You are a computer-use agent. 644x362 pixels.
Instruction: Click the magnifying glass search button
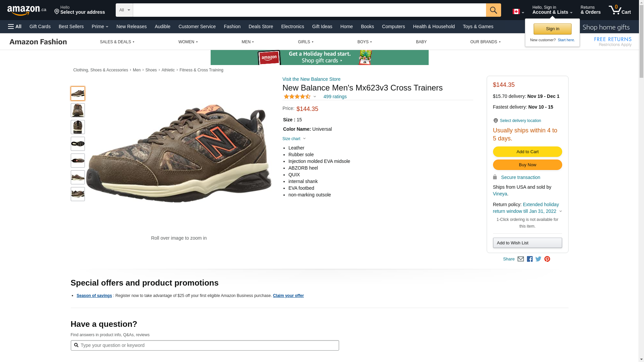tap(493, 10)
